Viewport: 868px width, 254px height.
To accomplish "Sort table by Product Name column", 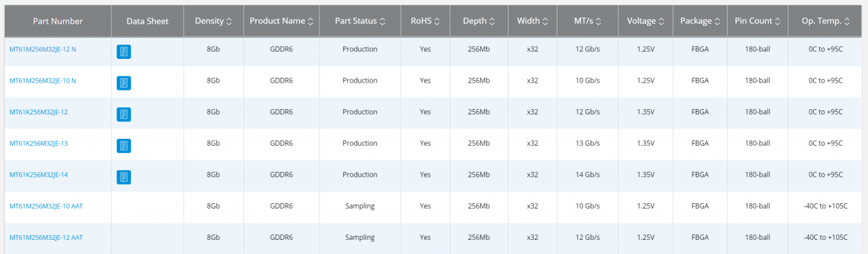I will (x=281, y=21).
